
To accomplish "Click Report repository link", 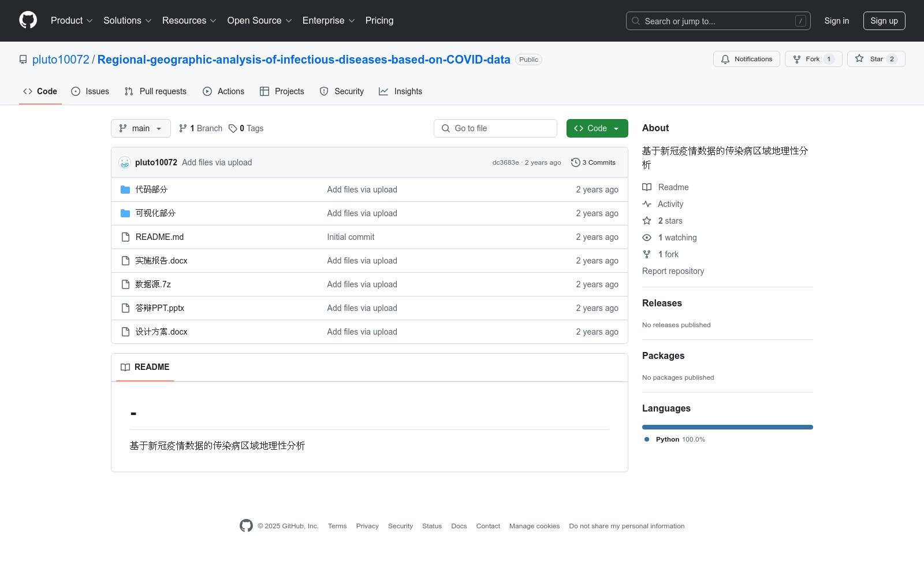I will (673, 271).
